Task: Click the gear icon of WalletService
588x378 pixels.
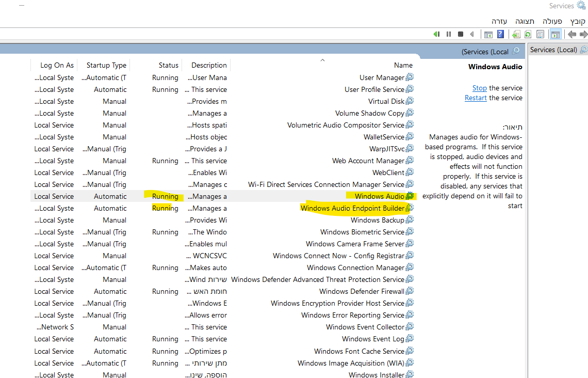Action: (x=410, y=137)
